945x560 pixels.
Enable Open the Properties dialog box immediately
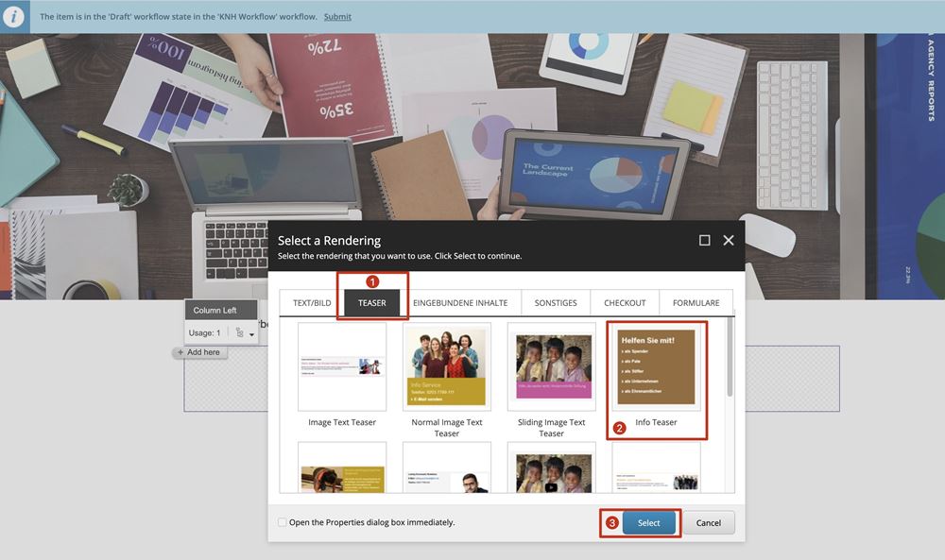[x=283, y=522]
